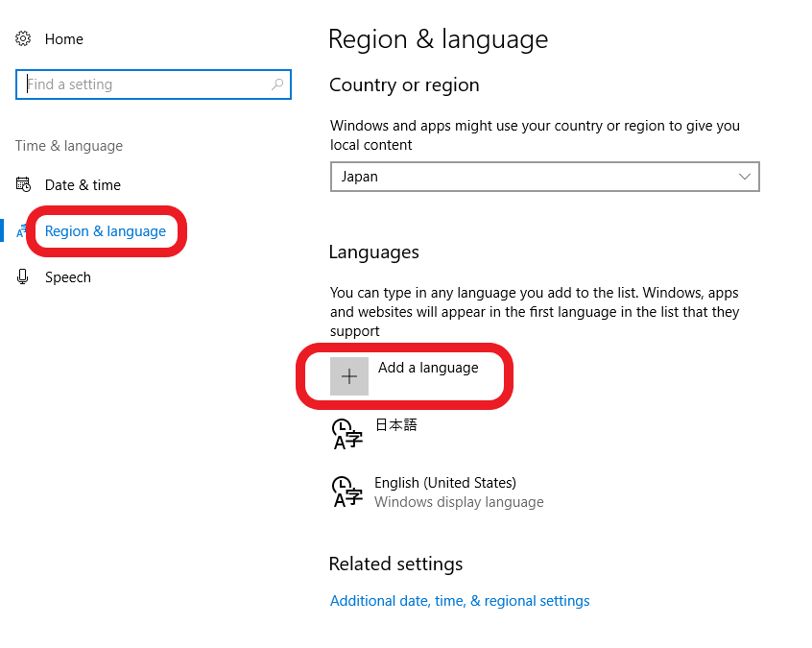Screen dimensions: 812x648
Task: Return to the Home settings page
Action: click(63, 39)
